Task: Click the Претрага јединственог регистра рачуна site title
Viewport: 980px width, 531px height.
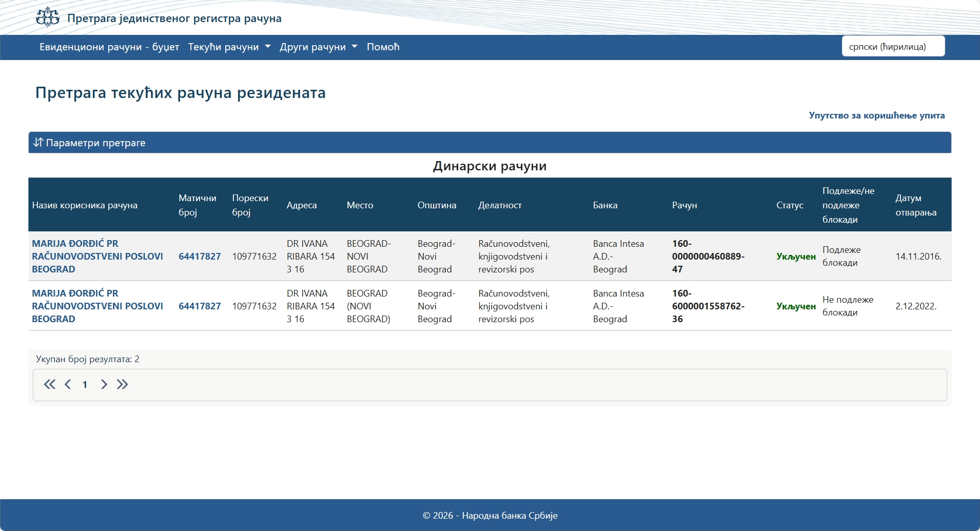Action: [174, 18]
